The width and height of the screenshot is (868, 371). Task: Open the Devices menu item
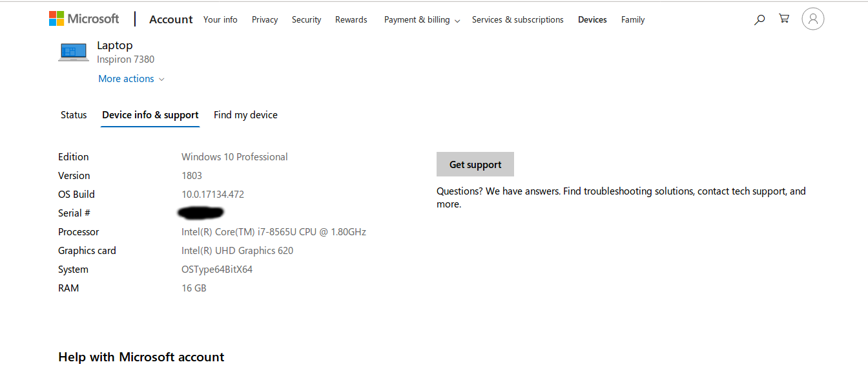pos(592,20)
